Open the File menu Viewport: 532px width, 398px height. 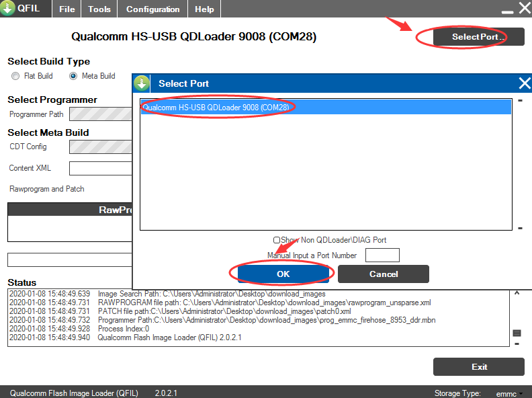(67, 9)
